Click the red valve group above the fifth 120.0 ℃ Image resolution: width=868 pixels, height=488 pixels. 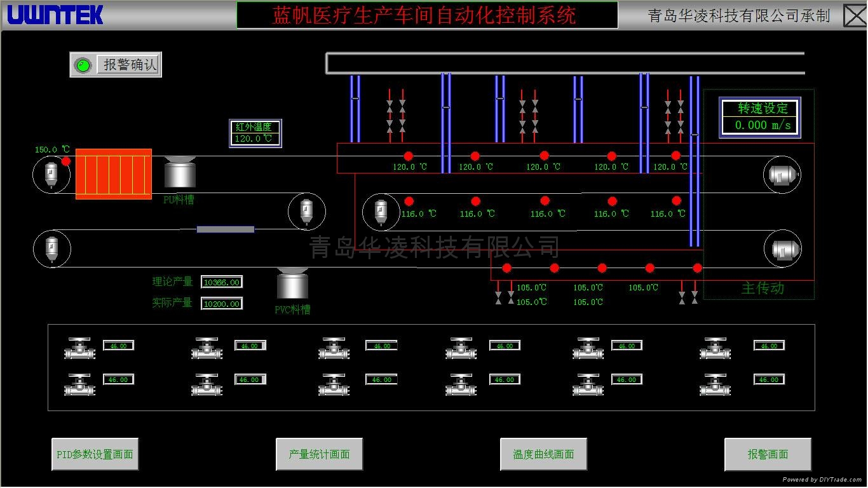click(x=674, y=116)
